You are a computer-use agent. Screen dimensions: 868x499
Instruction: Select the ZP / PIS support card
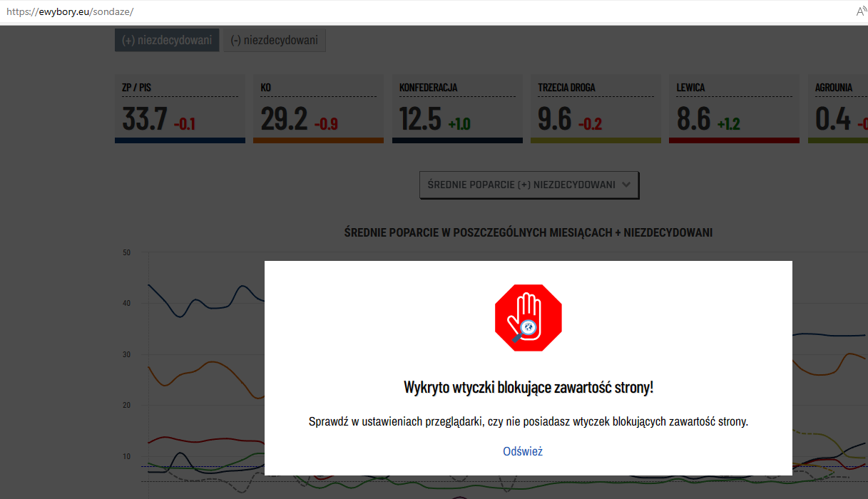click(x=180, y=108)
